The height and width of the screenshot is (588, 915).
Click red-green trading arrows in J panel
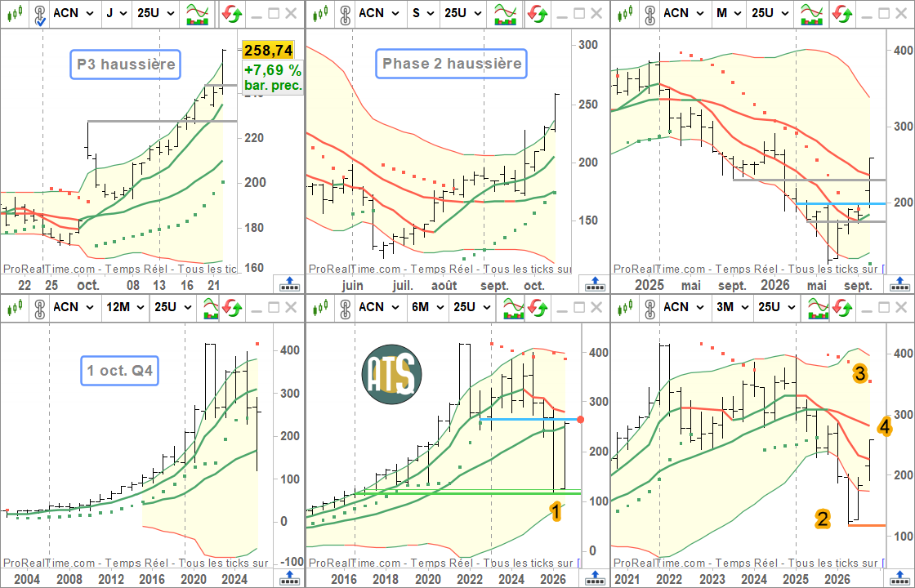pyautogui.click(x=233, y=13)
